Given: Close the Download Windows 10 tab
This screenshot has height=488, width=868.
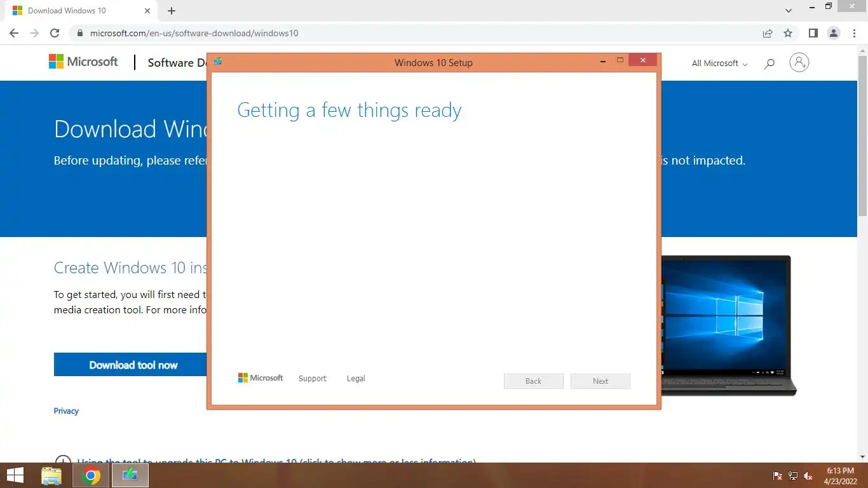Looking at the screenshot, I should (147, 11).
